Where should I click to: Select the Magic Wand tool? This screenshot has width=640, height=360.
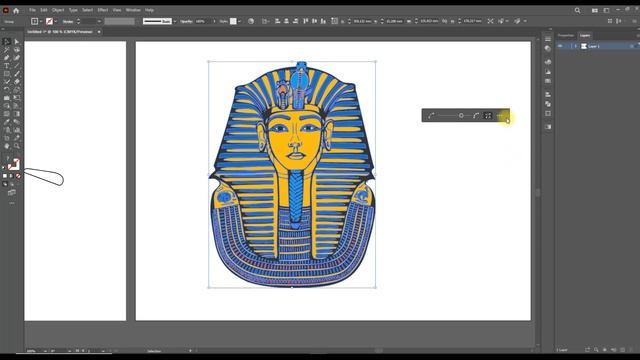point(7,50)
